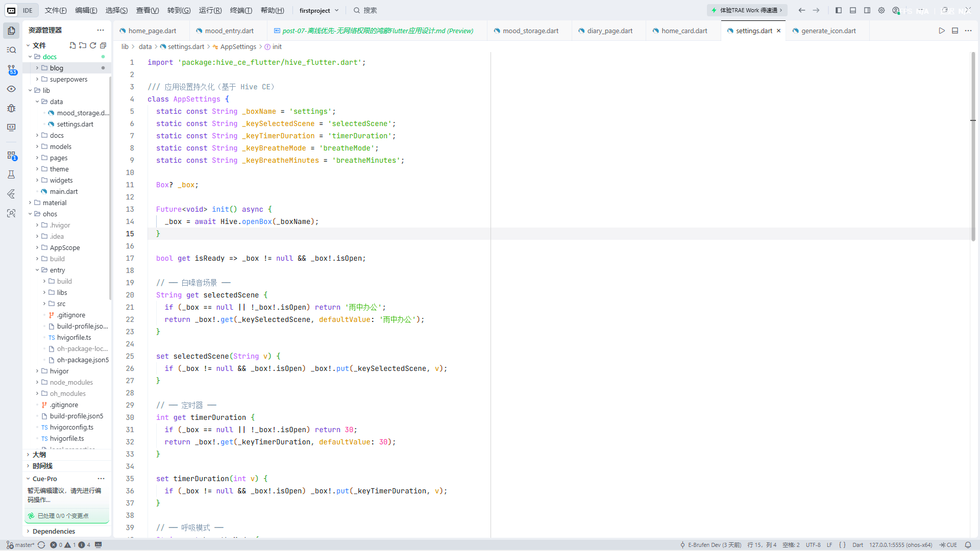Click 行 15, 列 4 cursor position
980x551 pixels.
762,545
